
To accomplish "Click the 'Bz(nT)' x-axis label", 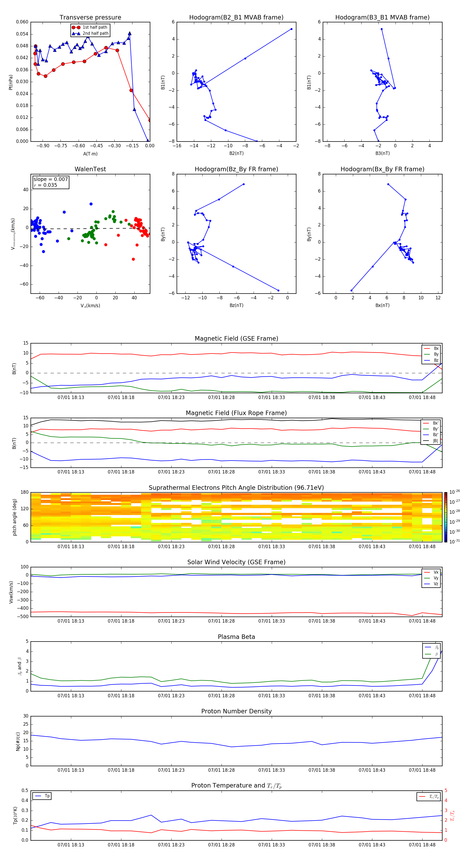I will click(236, 306).
